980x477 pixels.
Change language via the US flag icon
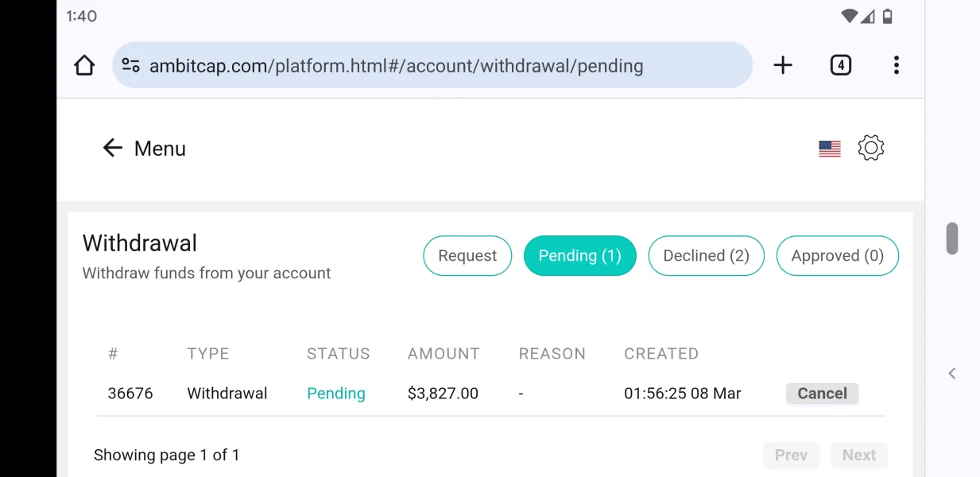[829, 149]
